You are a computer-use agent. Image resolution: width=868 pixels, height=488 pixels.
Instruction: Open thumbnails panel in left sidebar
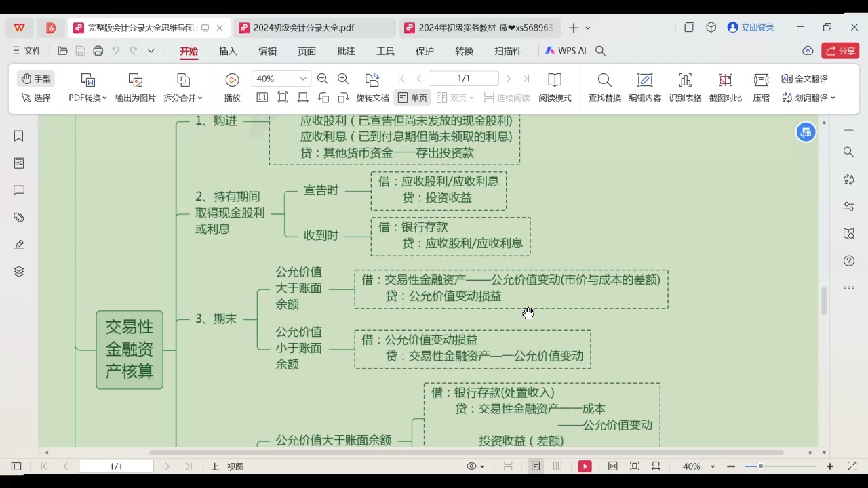[x=19, y=163]
